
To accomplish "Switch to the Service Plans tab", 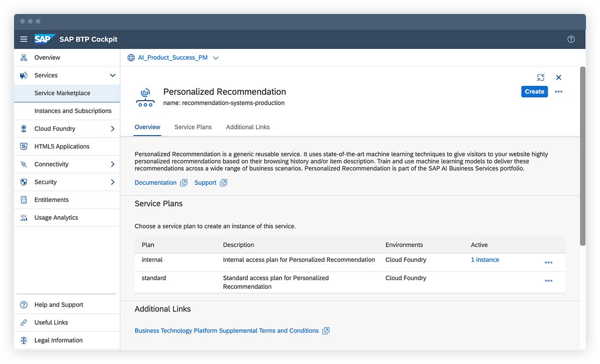I will pos(193,127).
